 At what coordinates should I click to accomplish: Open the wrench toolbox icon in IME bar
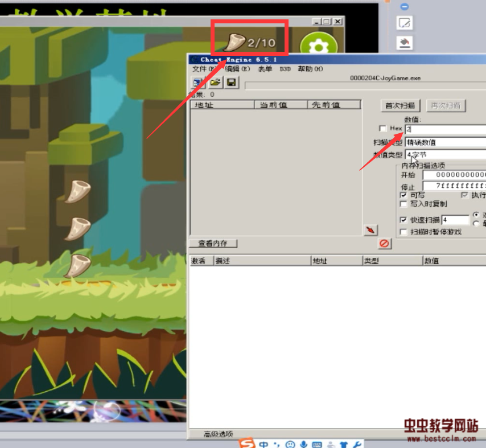coord(357,445)
